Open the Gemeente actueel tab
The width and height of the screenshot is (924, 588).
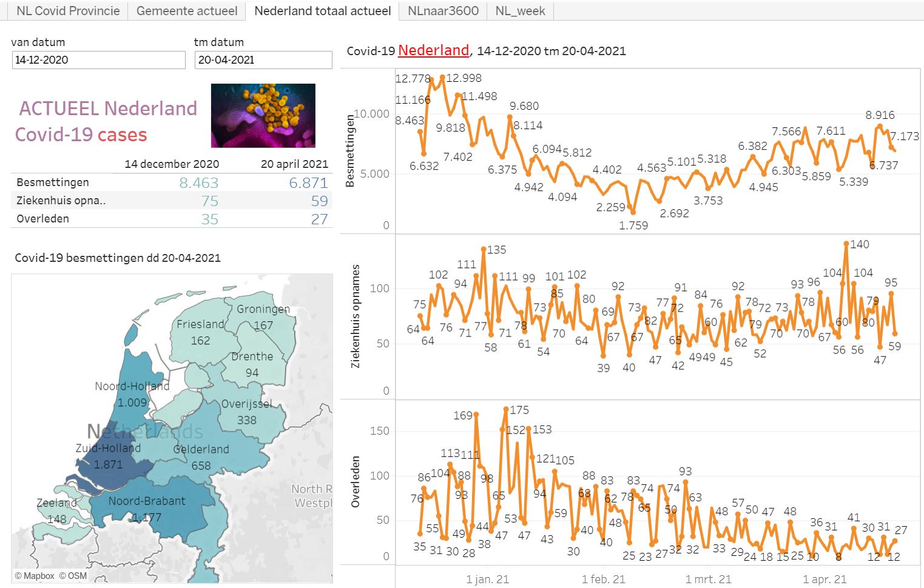[x=187, y=11]
